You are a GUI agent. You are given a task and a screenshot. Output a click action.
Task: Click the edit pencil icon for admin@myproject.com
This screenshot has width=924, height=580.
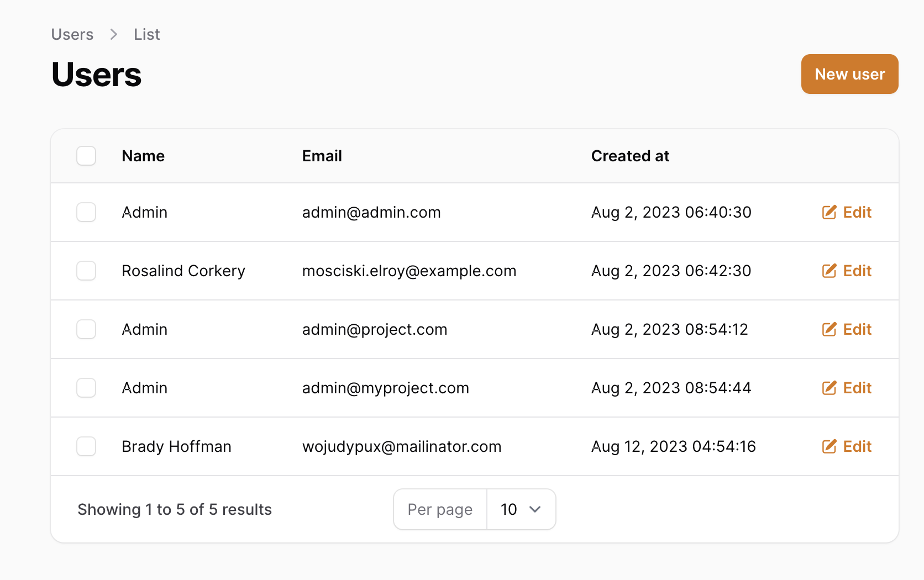[x=829, y=388]
